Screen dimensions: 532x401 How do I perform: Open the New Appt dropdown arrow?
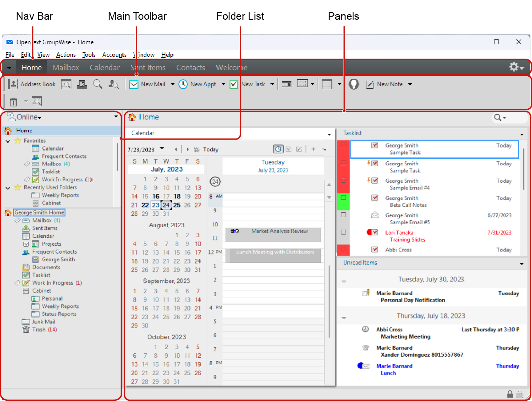[x=223, y=84]
